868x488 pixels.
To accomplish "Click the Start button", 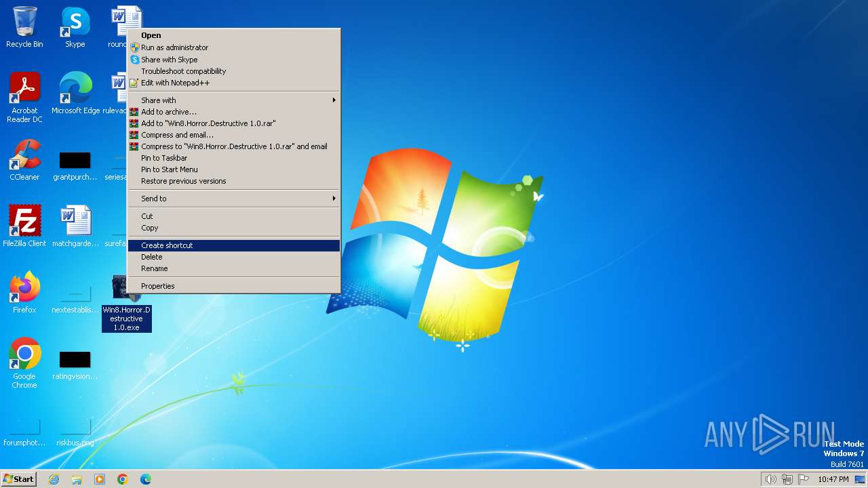I will [19, 479].
